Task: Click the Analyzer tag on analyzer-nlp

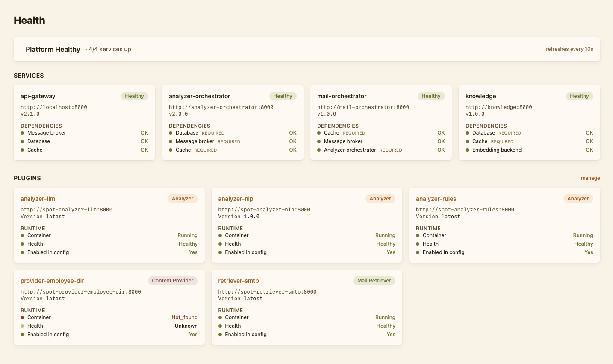Action: coord(380,199)
